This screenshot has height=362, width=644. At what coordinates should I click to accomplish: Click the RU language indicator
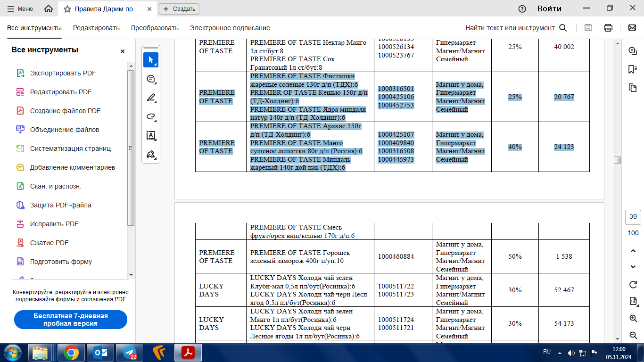coord(547,352)
